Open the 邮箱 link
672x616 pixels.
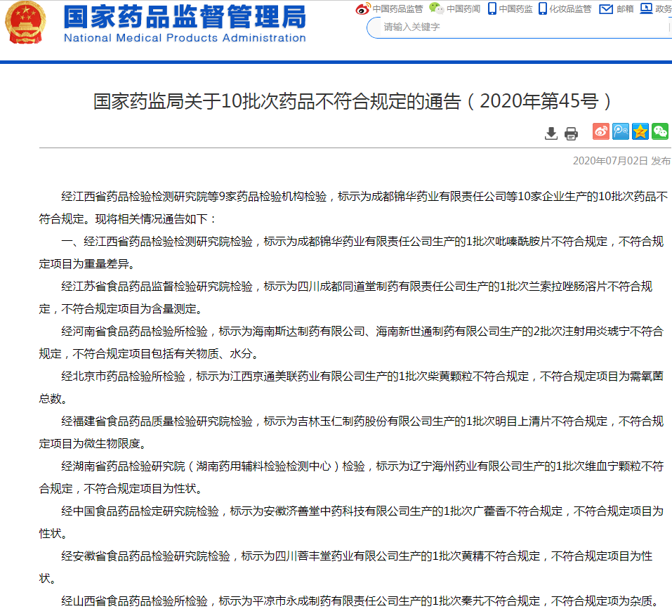click(625, 8)
